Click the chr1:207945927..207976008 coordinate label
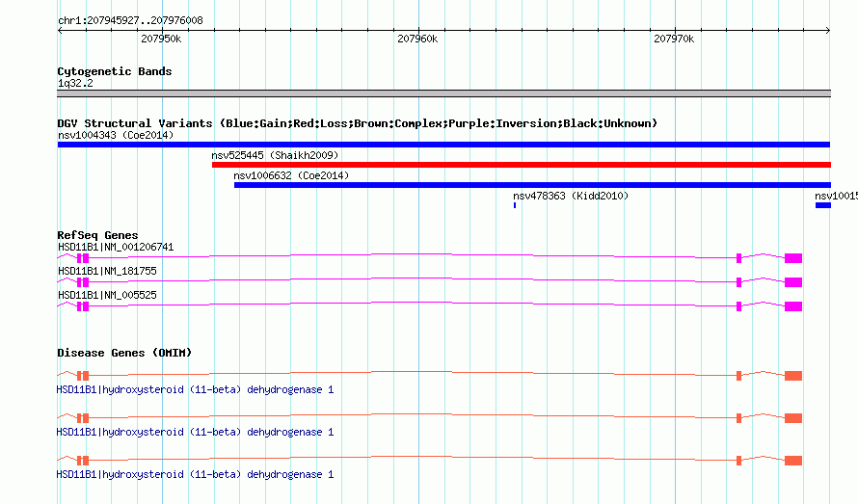 [x=130, y=20]
